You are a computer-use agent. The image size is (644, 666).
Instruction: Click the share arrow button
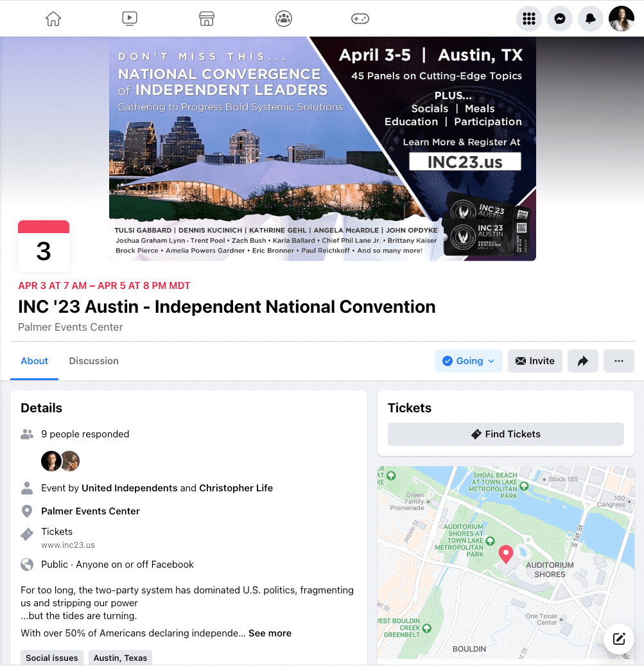click(583, 361)
